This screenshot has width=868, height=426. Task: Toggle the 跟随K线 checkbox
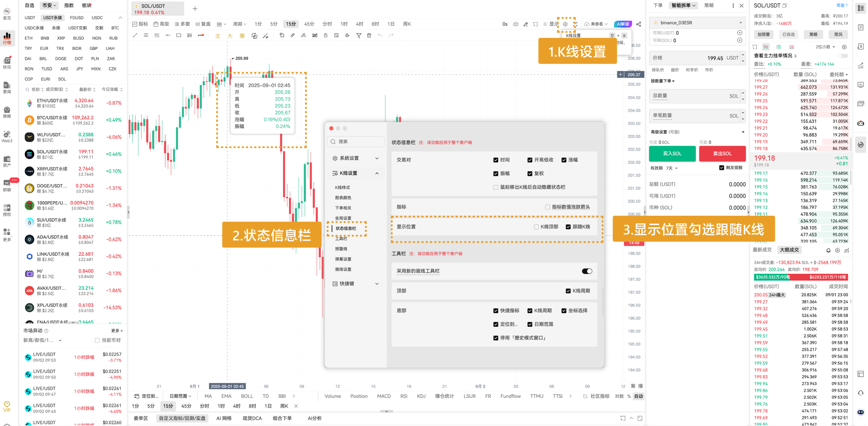tap(568, 227)
